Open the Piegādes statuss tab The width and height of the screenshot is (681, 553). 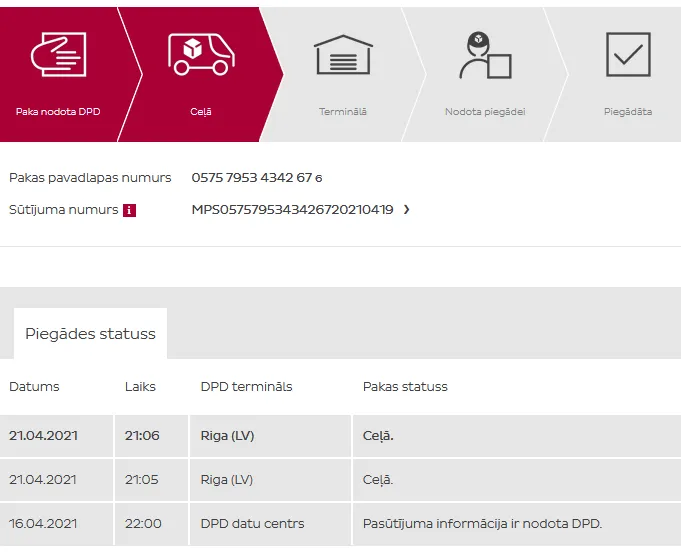(90, 334)
